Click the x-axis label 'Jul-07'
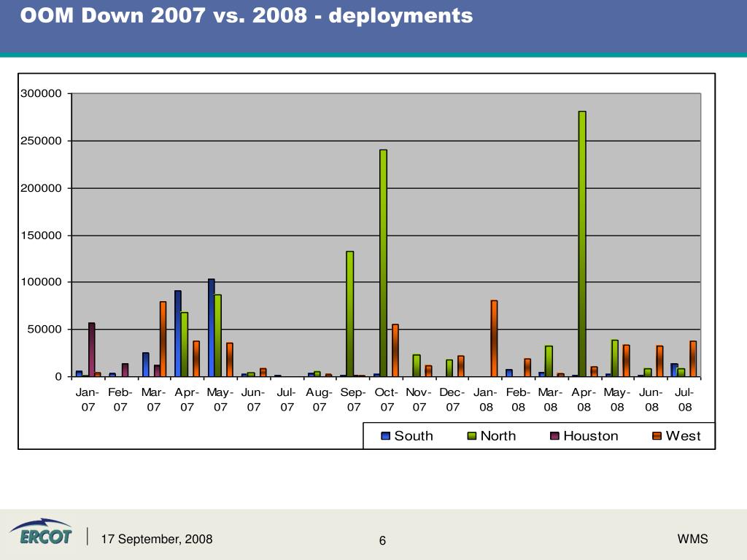Image resolution: width=747 pixels, height=560 pixels. click(287, 400)
